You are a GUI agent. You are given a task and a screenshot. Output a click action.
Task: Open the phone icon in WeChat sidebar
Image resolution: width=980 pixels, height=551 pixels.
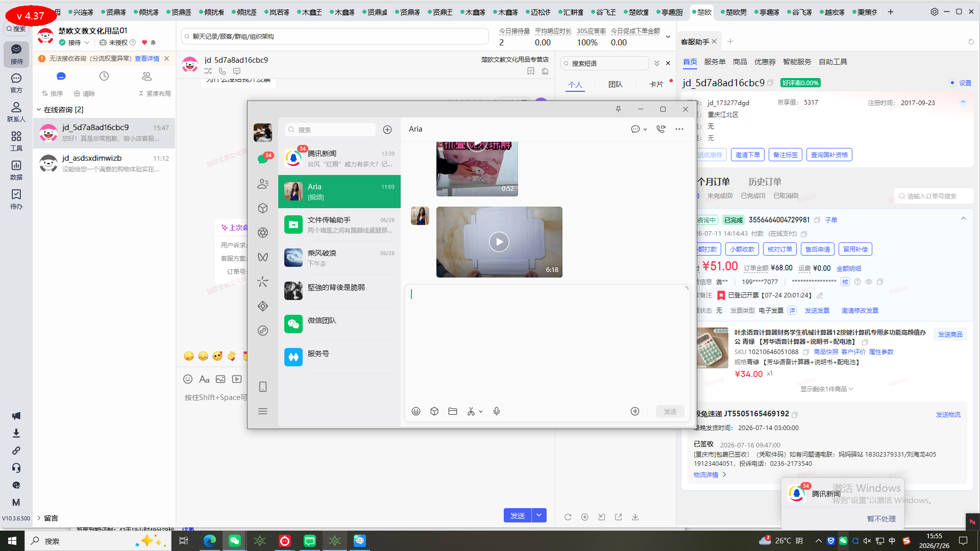pos(263,387)
